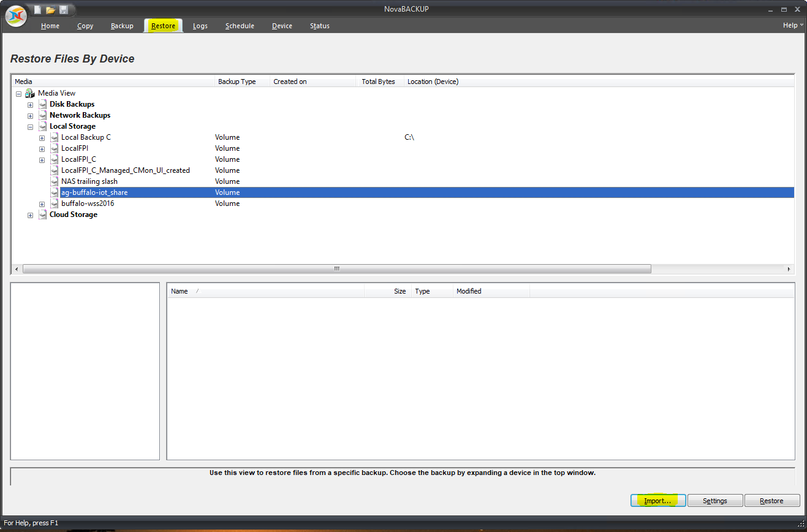Open the Device tab

click(282, 26)
